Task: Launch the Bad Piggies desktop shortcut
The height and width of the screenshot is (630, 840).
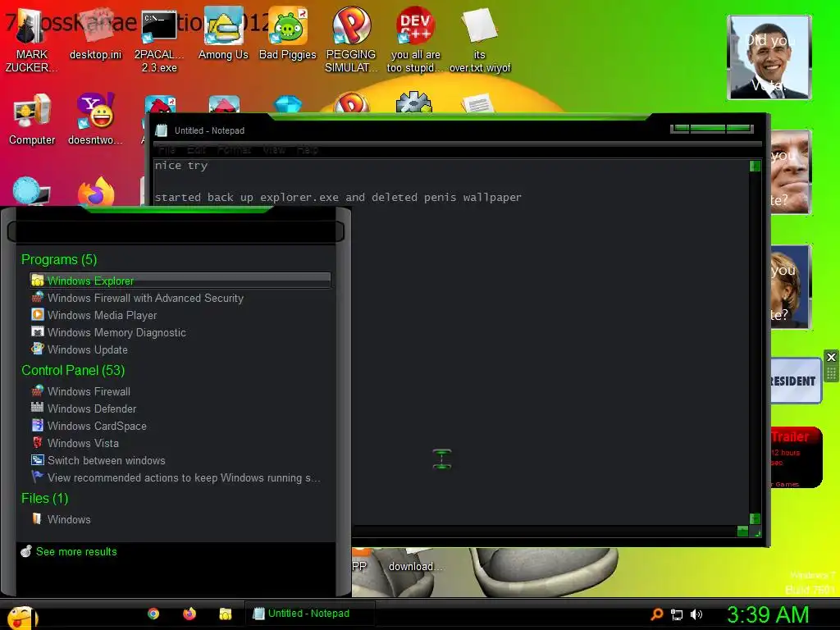Action: [x=288, y=34]
